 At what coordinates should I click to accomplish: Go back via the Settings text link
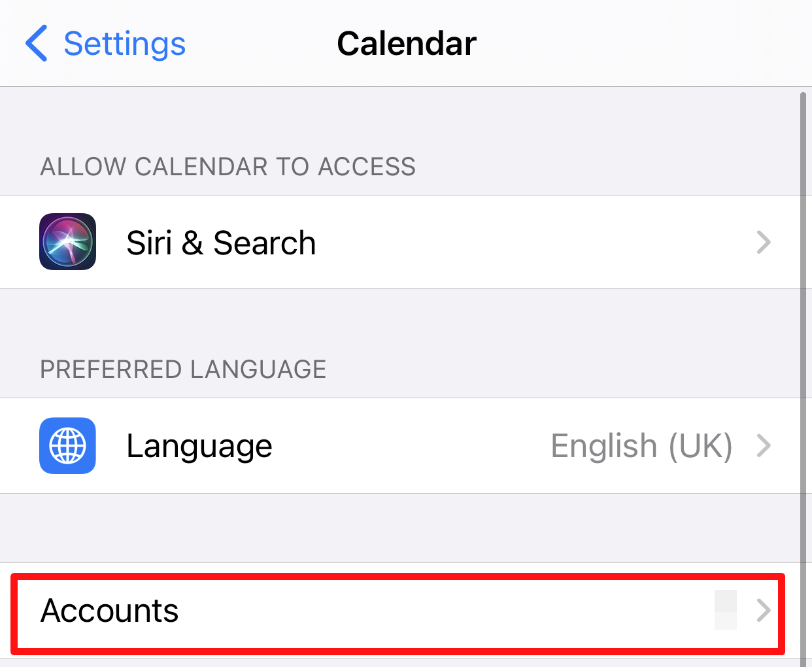pos(124,44)
